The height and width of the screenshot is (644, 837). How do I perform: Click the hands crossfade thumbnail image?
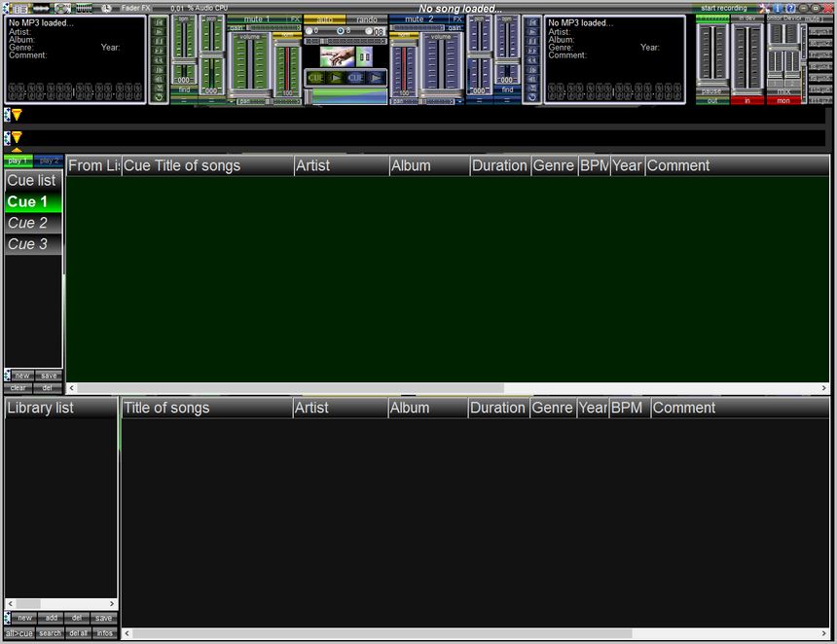[337, 56]
